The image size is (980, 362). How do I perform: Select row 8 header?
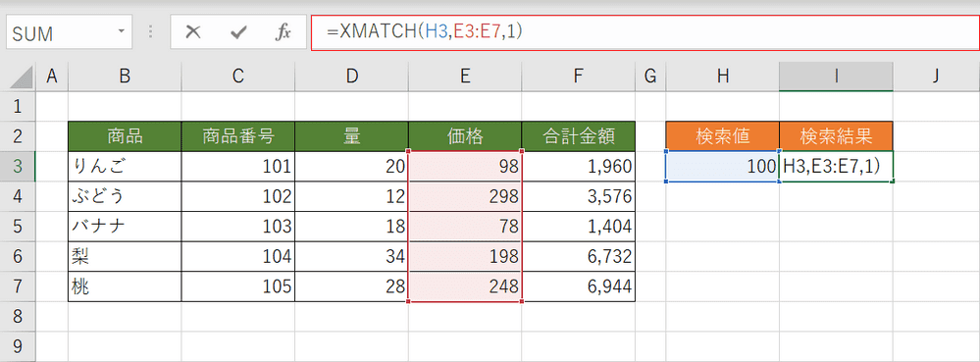tap(18, 317)
